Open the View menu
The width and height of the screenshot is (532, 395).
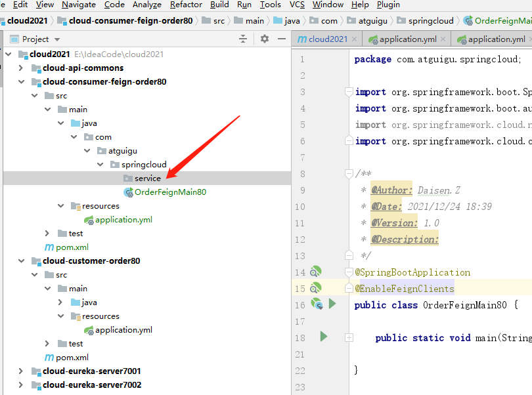(x=45, y=5)
